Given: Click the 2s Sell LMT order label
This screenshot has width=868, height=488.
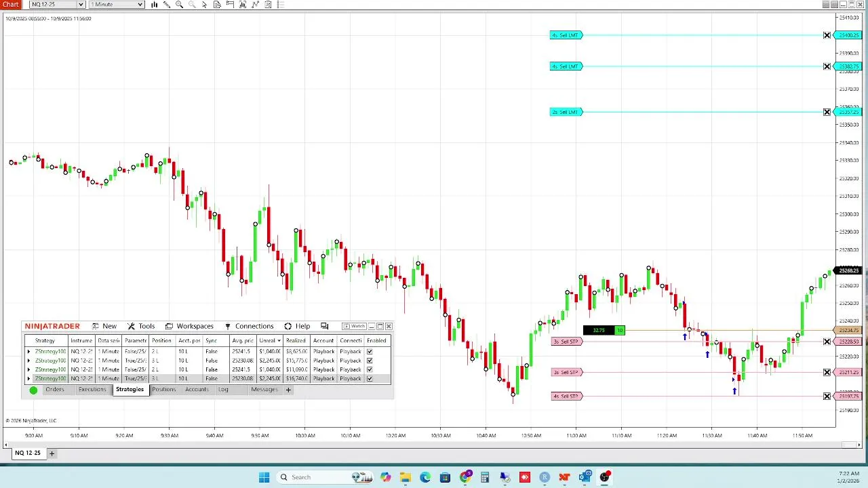Looking at the screenshot, I should point(566,112).
